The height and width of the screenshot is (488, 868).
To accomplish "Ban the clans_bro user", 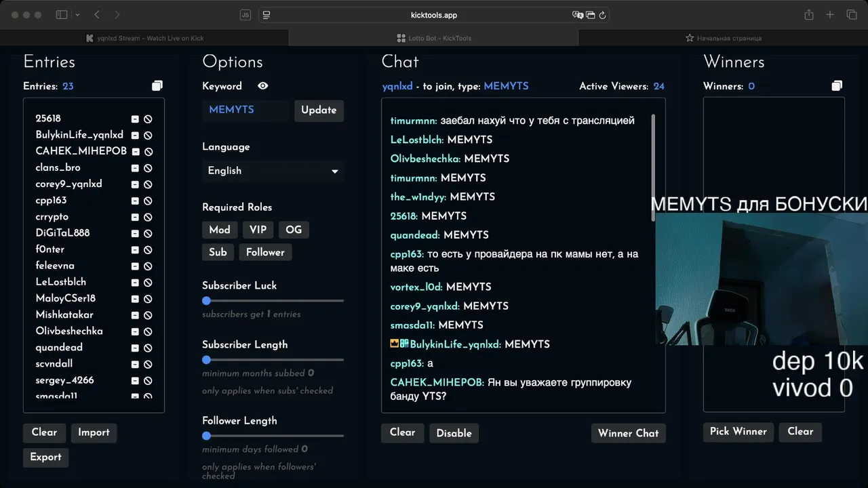I will [148, 168].
